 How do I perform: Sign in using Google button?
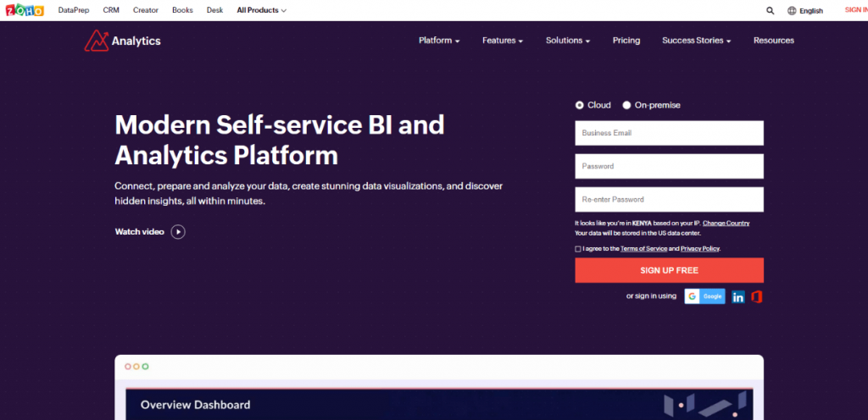(704, 296)
